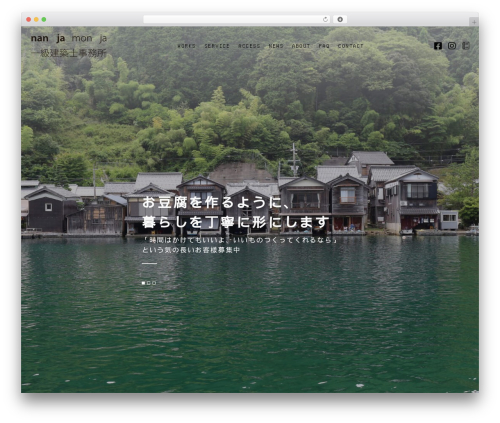Click the subtitle という気の長いお客様募集中
Screen dimensions: 500x423
[x=191, y=250]
